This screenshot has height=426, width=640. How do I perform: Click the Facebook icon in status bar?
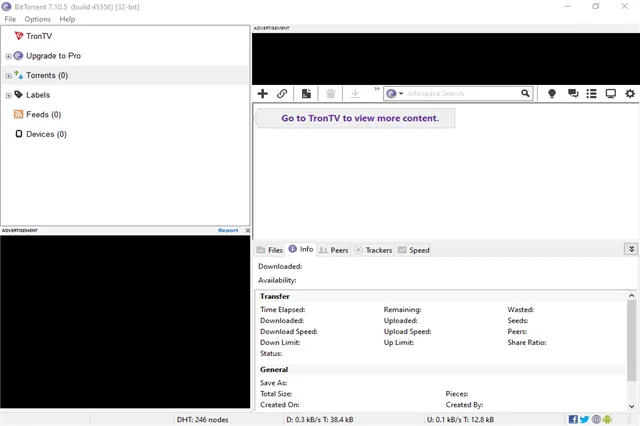click(x=573, y=419)
